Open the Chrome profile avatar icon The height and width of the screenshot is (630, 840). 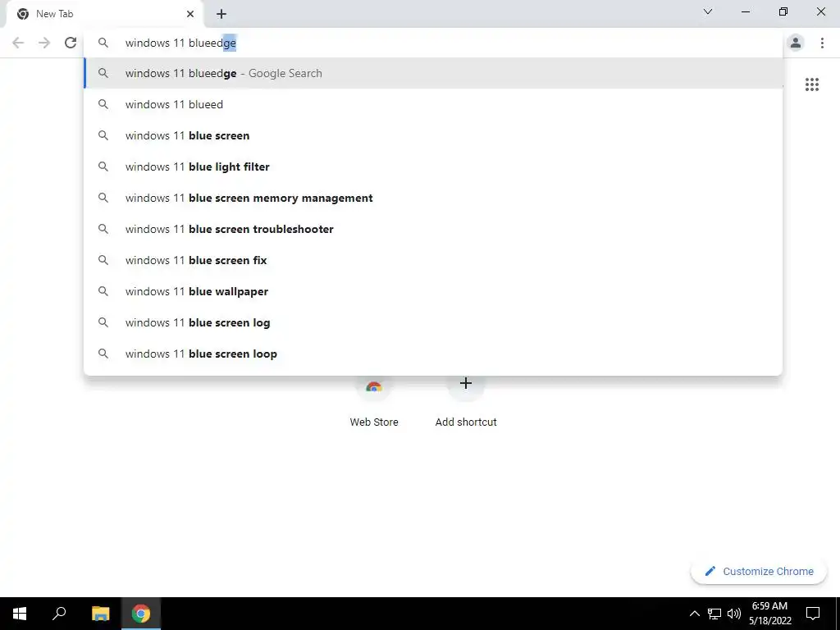tap(796, 43)
